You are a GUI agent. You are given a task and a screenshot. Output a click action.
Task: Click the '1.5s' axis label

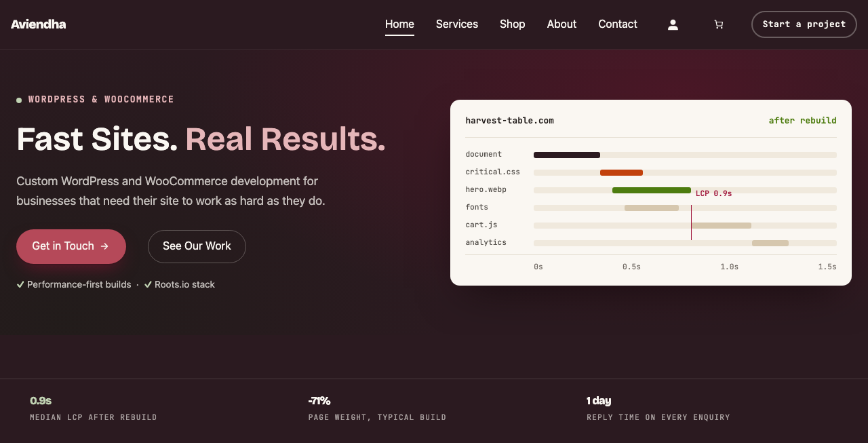click(x=827, y=267)
